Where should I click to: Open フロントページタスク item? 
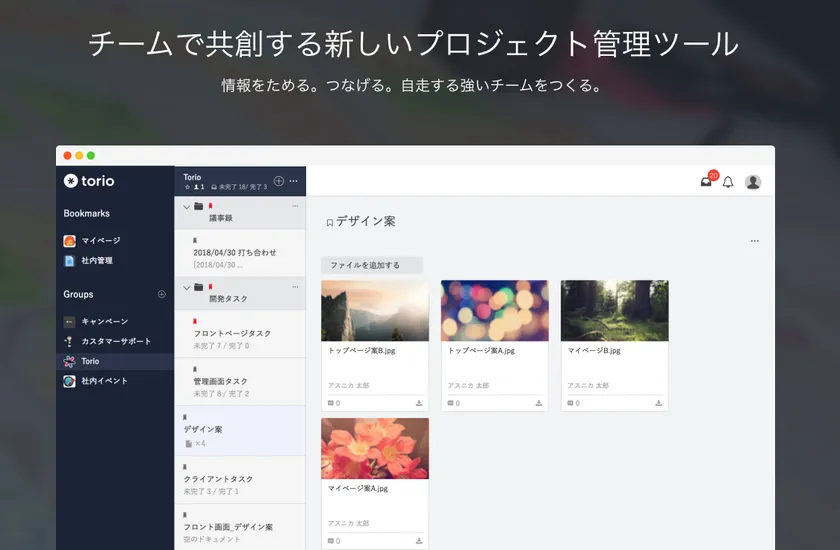[x=232, y=333]
